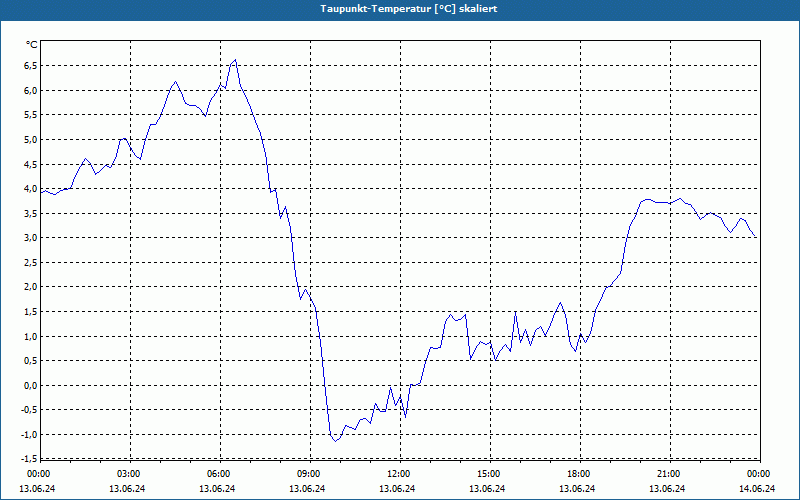Pick the '5,0' y-axis value
This screenshot has width=800, height=500.
point(31,139)
